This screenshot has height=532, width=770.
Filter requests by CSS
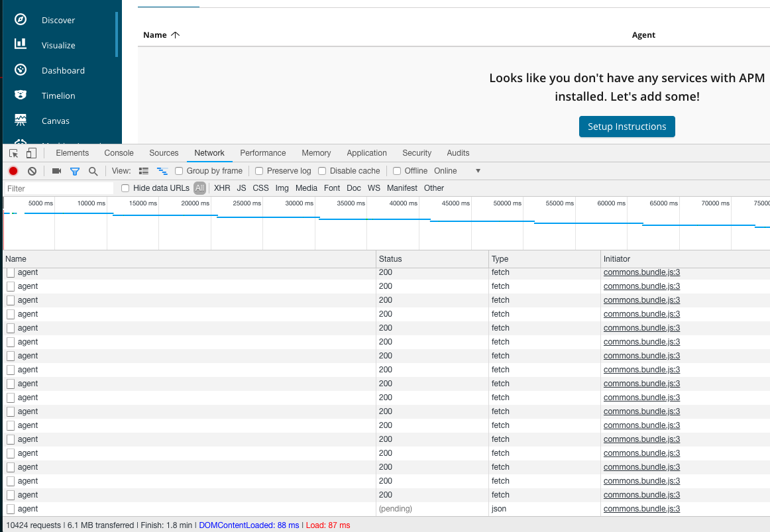pyautogui.click(x=261, y=188)
